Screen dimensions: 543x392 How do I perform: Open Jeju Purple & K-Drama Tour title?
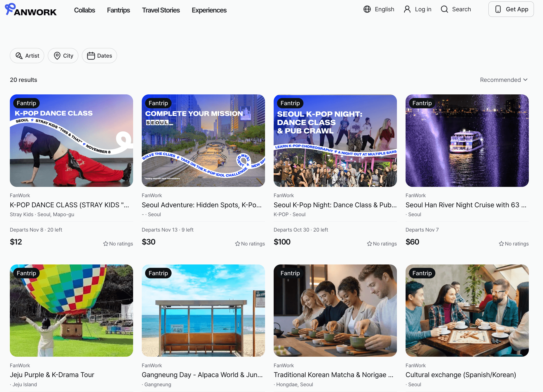pos(52,375)
